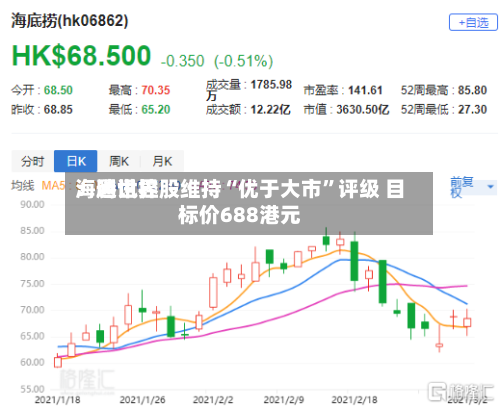
Task: Click the 最低 value 65.20
Action: [x=156, y=109]
